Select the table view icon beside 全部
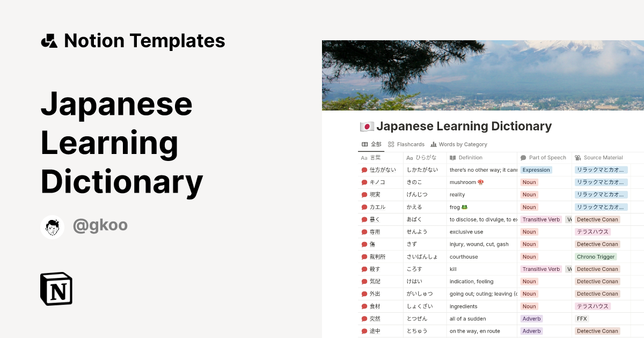Image resolution: width=644 pixels, height=338 pixels. tap(364, 144)
